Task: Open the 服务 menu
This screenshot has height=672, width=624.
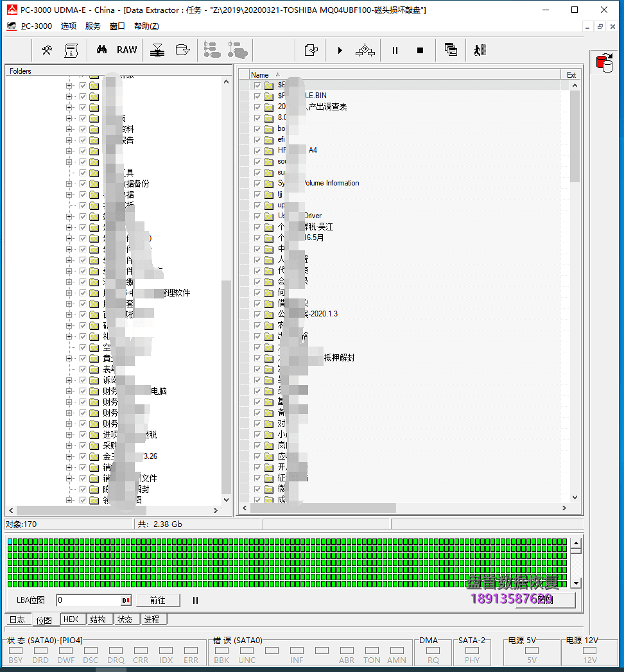Action: pyautogui.click(x=92, y=26)
